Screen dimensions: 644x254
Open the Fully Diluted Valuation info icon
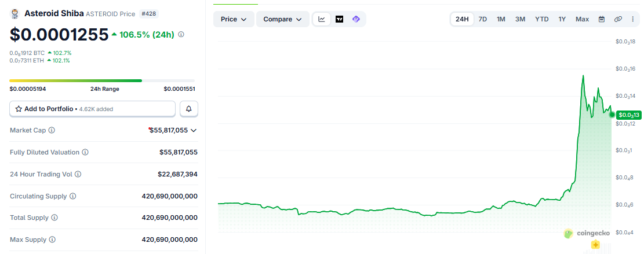pyautogui.click(x=85, y=152)
